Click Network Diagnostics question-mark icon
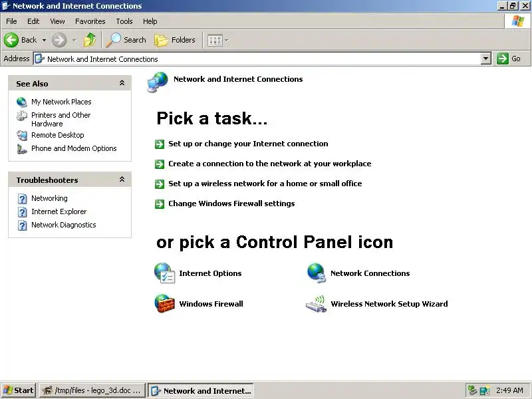 22,225
